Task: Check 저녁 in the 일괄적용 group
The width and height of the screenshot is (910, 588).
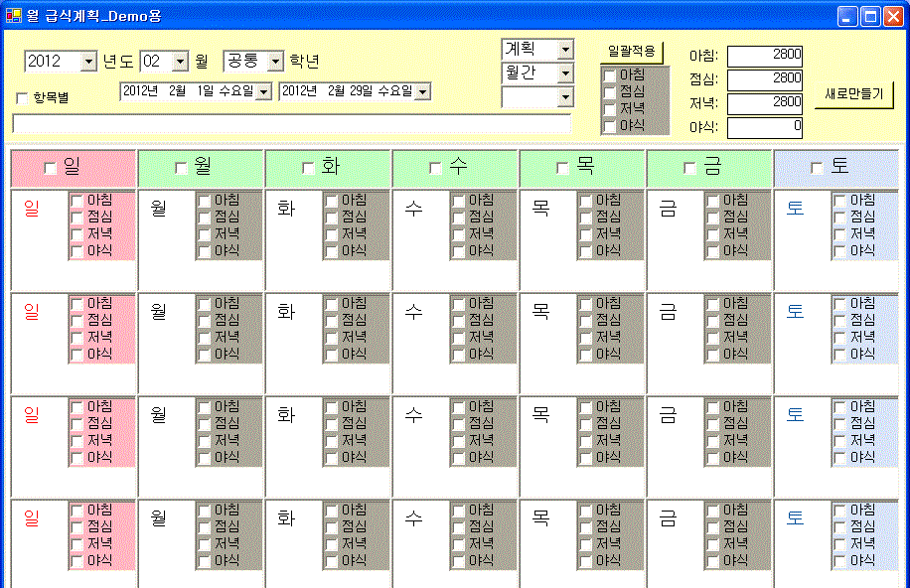Action: pos(609,109)
